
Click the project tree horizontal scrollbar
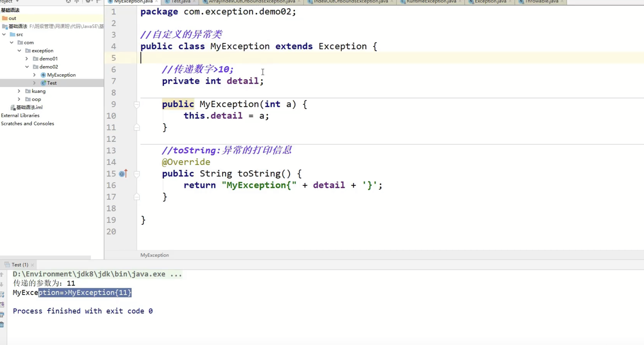45,257
